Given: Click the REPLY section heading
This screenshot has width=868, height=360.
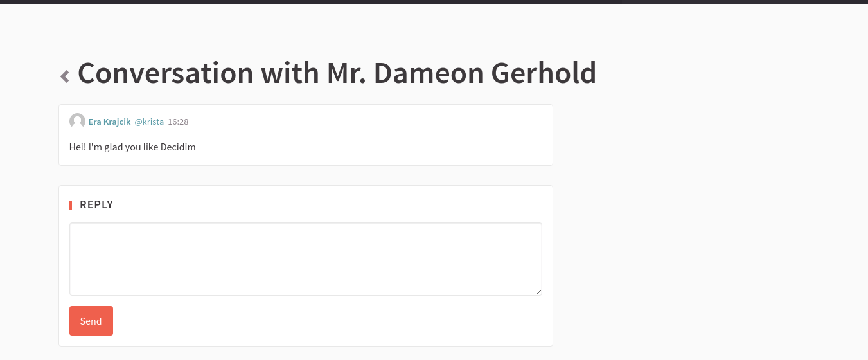Looking at the screenshot, I should [96, 204].
